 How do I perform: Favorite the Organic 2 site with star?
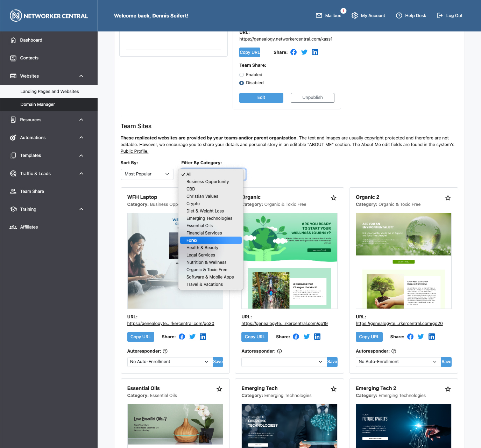448,198
